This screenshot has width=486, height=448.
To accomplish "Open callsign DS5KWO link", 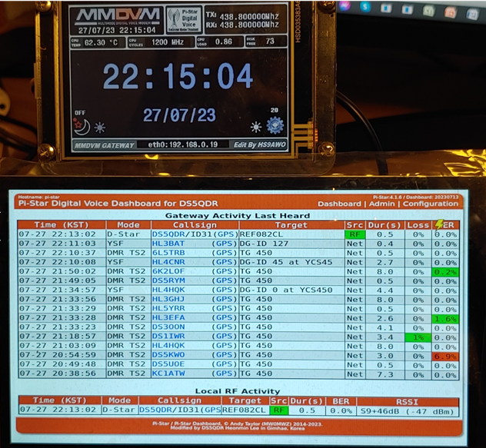I will [168, 355].
